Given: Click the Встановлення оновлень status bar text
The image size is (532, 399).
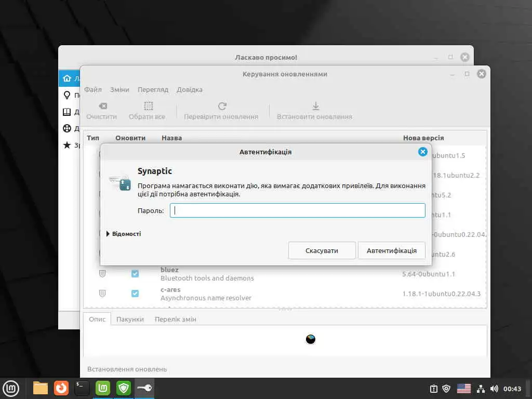Looking at the screenshot, I should tap(127, 369).
